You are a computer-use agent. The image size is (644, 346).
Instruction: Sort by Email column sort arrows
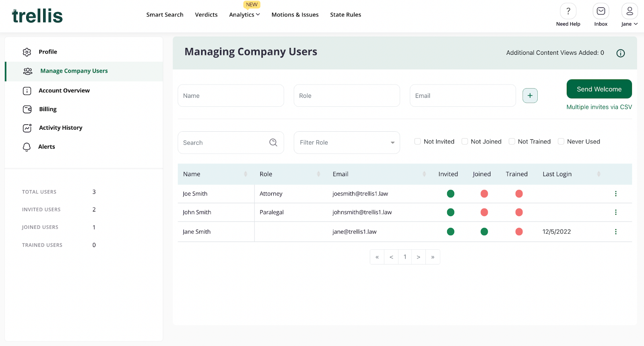(x=424, y=174)
